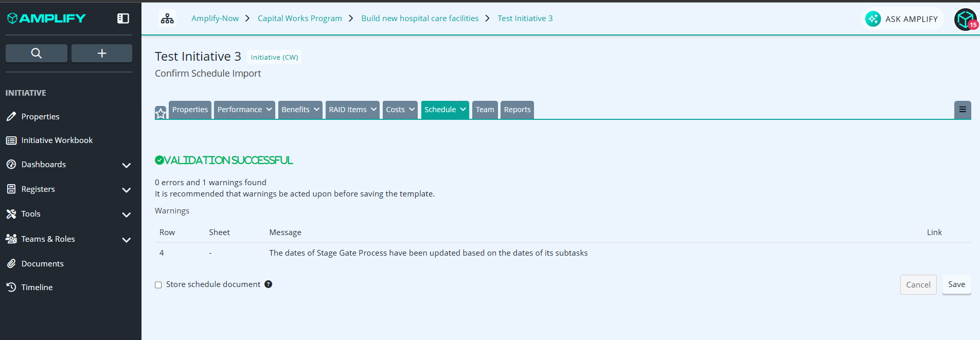
Task: Click the Stage Gate Process warning message
Action: (429, 253)
